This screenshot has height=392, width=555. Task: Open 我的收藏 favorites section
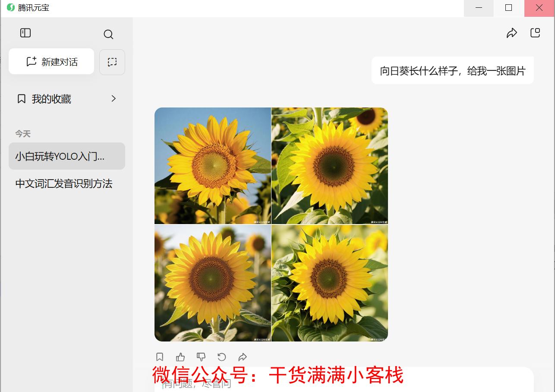(51, 99)
